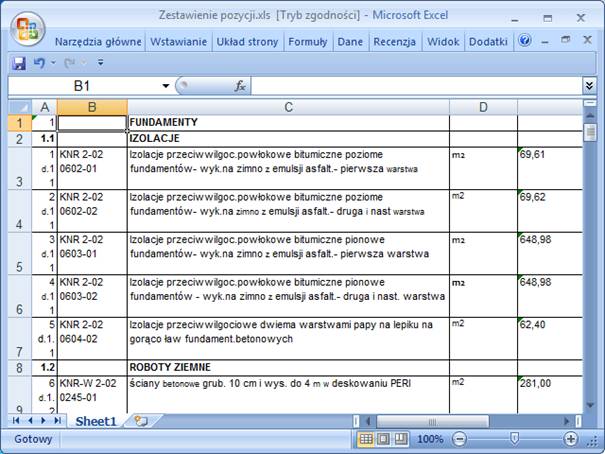Switch to Page Break Preview view
Screen dimensions: 605x454
pos(400,439)
